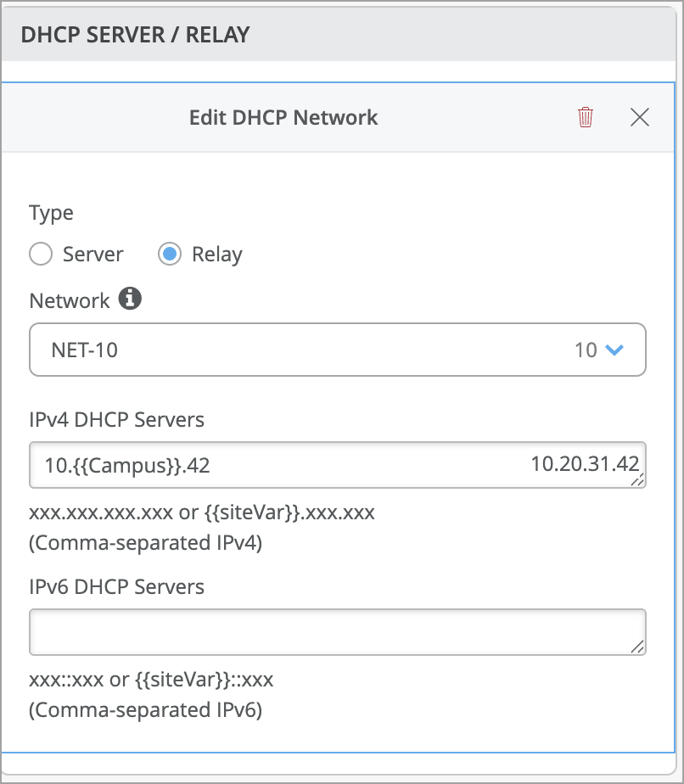Screen dimensions: 684x784
Task: Click the Network info icon
Action: pos(130,300)
